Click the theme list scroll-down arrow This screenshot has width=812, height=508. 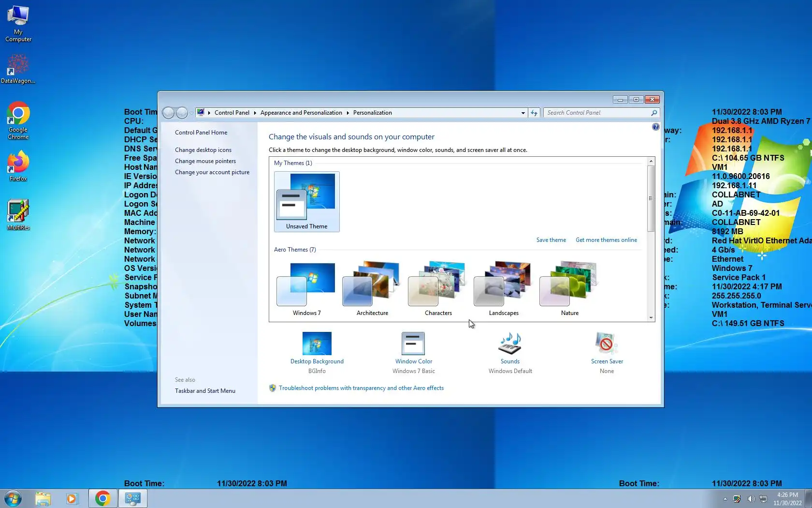point(651,318)
